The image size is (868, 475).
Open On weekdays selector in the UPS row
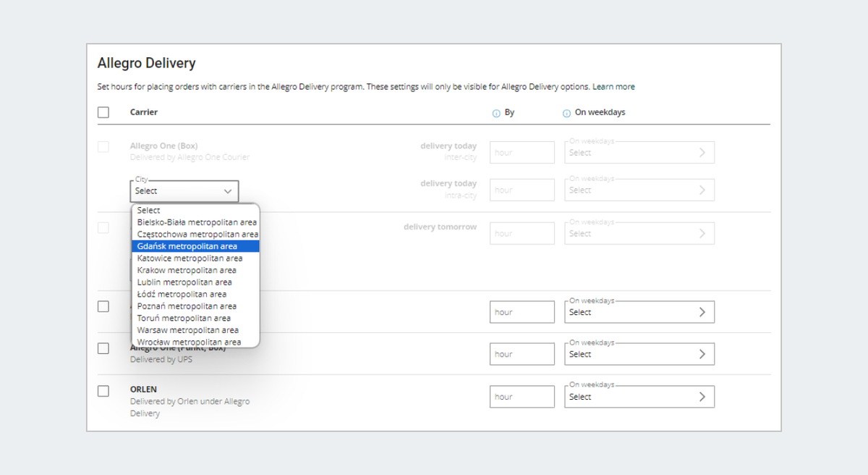pos(639,354)
